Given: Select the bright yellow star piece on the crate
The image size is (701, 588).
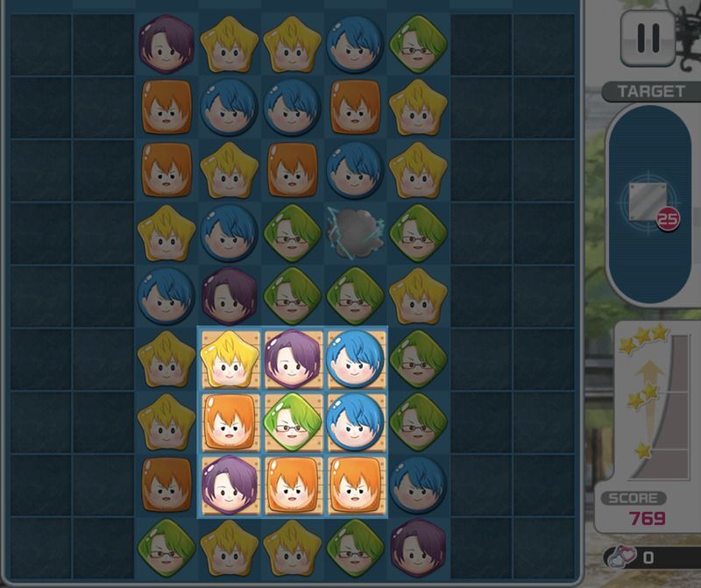Looking at the screenshot, I should [x=229, y=359].
